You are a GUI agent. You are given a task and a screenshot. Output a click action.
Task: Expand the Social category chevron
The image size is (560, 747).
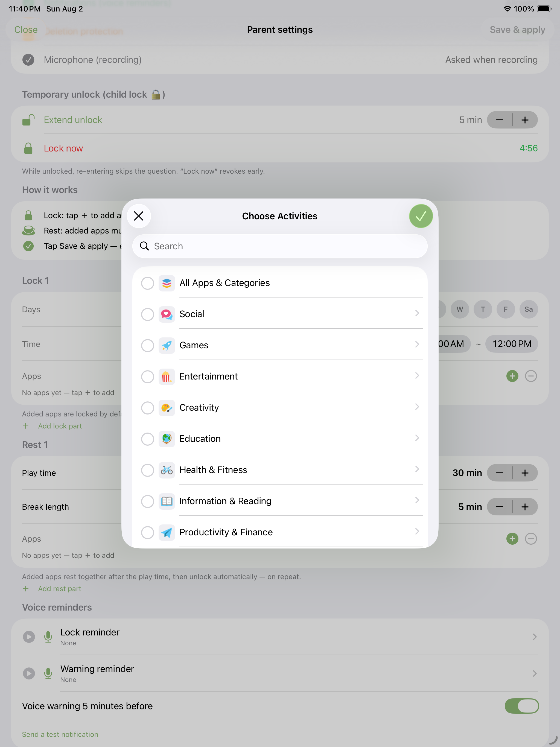[417, 313]
